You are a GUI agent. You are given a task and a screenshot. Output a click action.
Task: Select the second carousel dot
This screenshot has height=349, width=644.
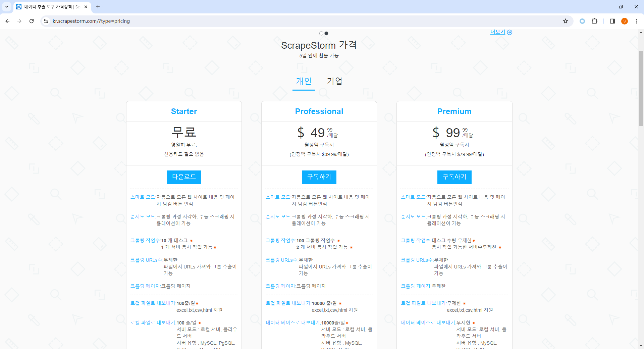point(326,33)
